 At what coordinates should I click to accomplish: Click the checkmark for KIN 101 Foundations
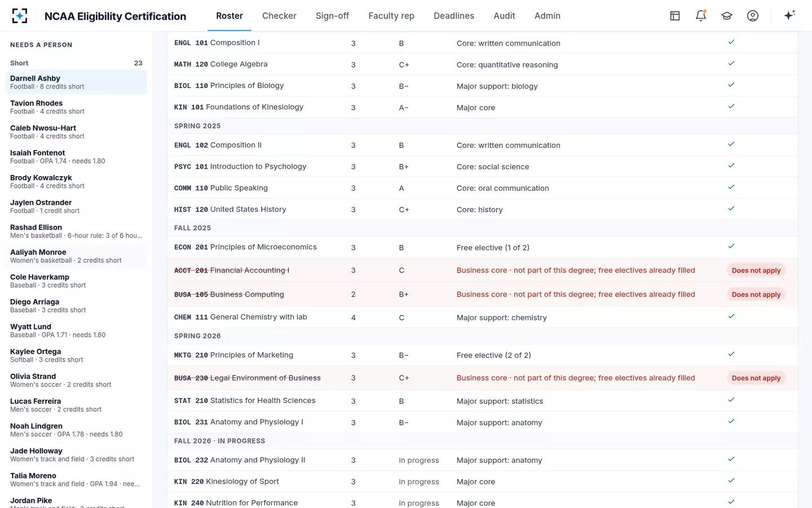(731, 106)
